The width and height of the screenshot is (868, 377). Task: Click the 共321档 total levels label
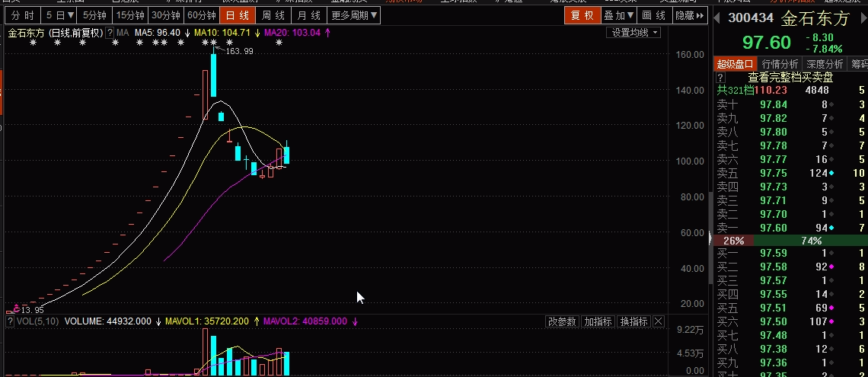point(736,90)
